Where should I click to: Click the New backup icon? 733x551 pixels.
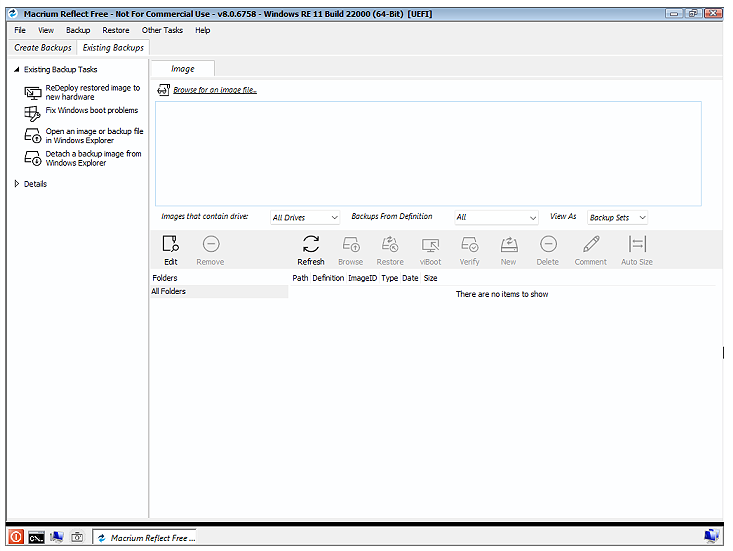(509, 244)
